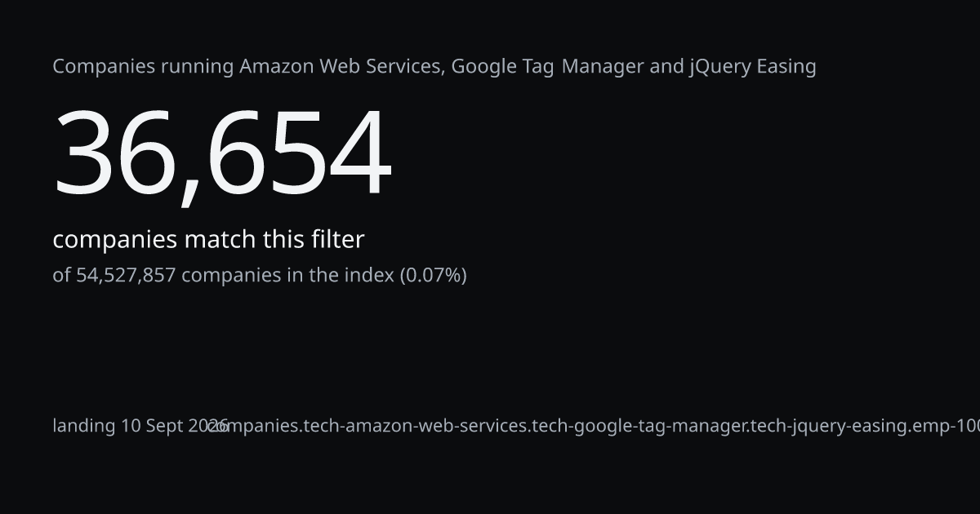Click "tech-google-tag-manager" in the footer slug
Screen dimensions: 980x514
click(639, 426)
